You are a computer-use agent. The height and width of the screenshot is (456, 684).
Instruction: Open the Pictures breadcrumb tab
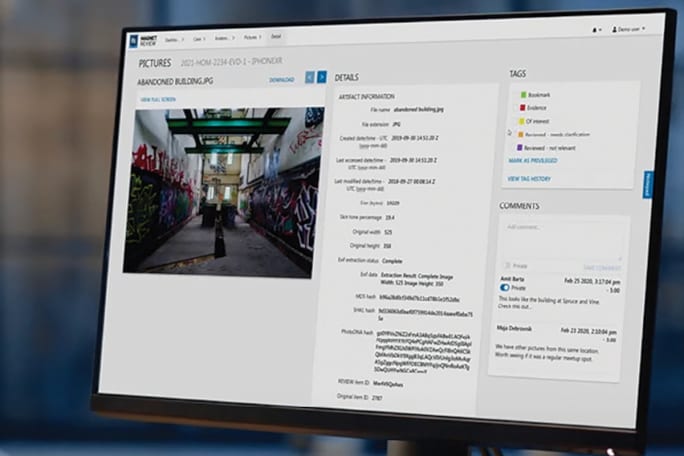(x=250, y=37)
